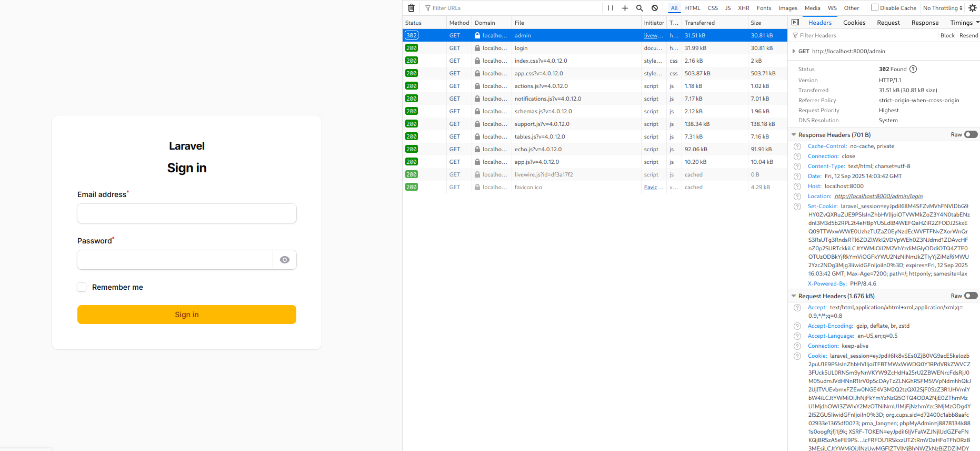
Task: Open help for the Content-Type header
Action: click(x=797, y=166)
